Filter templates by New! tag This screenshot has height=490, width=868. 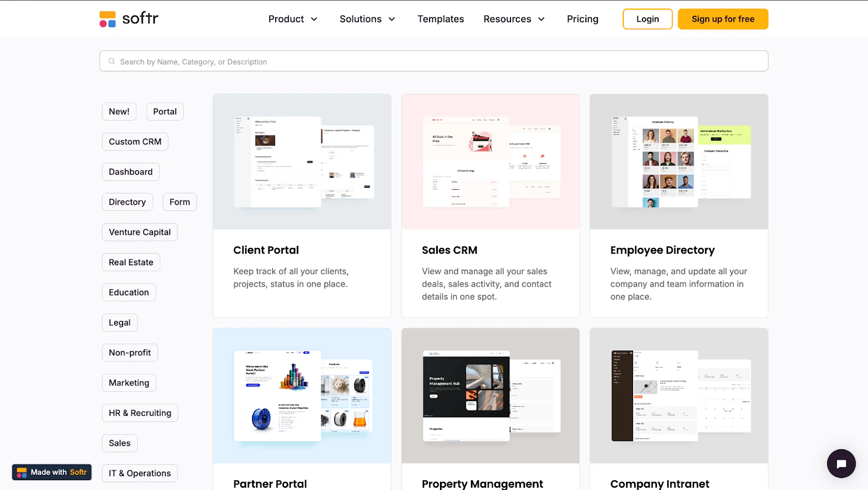pos(119,111)
